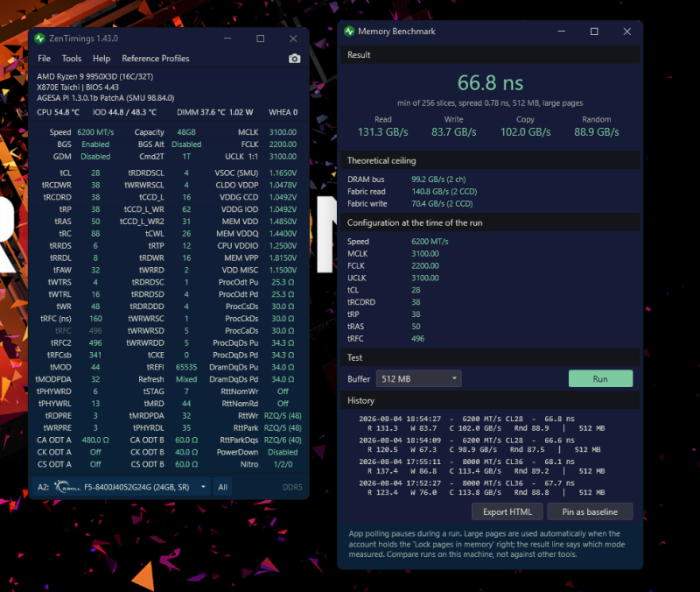Image resolution: width=700 pixels, height=592 pixels.
Task: Maximize the ZenTimings window
Action: tap(260, 39)
